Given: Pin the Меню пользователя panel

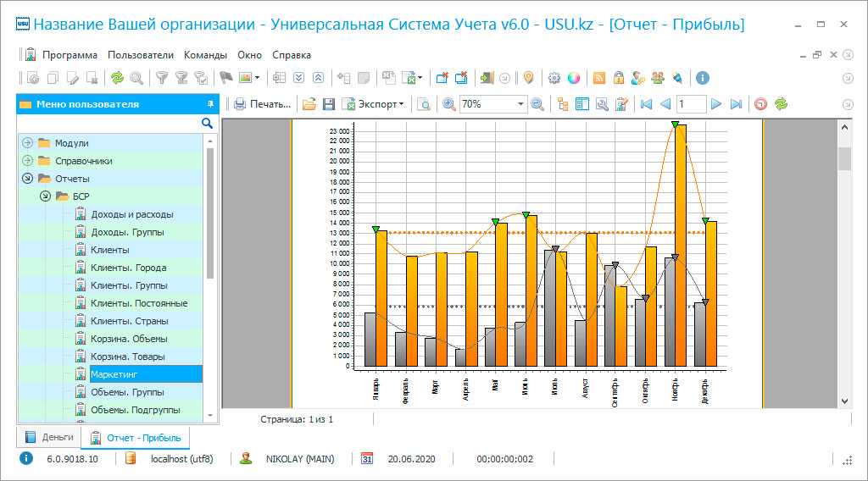Looking at the screenshot, I should tap(210, 104).
